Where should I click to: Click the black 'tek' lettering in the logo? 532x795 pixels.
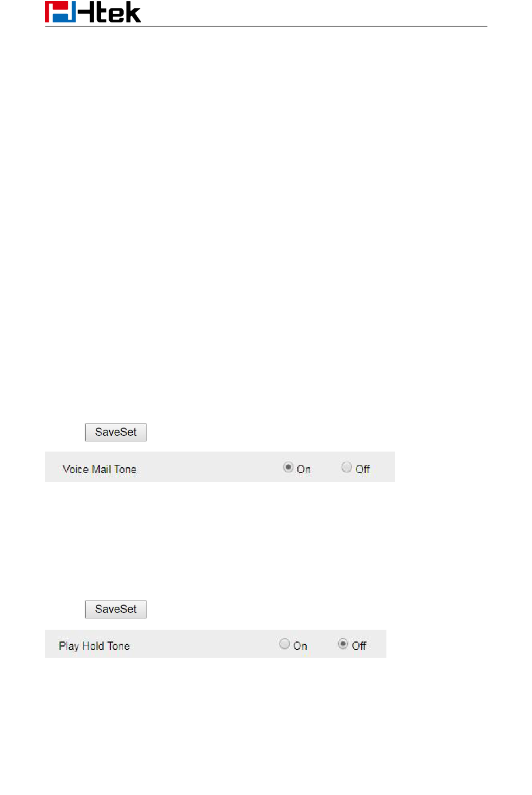point(118,13)
